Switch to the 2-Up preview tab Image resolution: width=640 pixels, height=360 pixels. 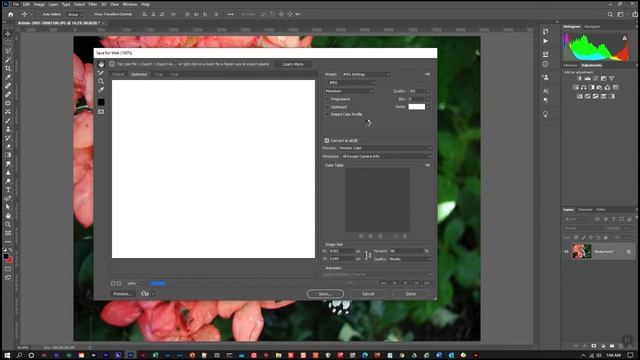coord(159,74)
